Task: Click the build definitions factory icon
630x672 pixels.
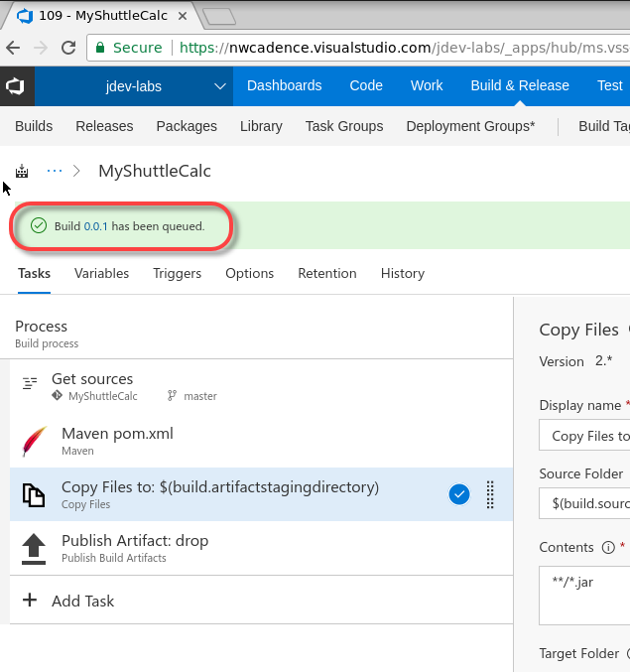Action: (22, 172)
